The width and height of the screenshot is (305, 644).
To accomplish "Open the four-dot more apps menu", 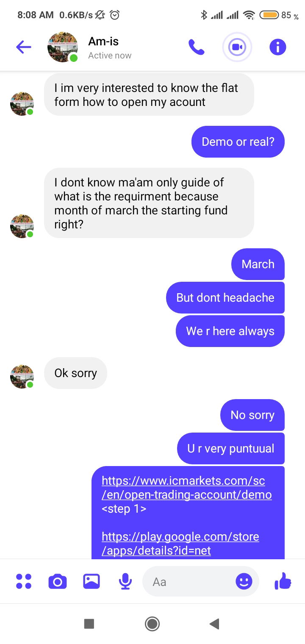I will tap(24, 581).
